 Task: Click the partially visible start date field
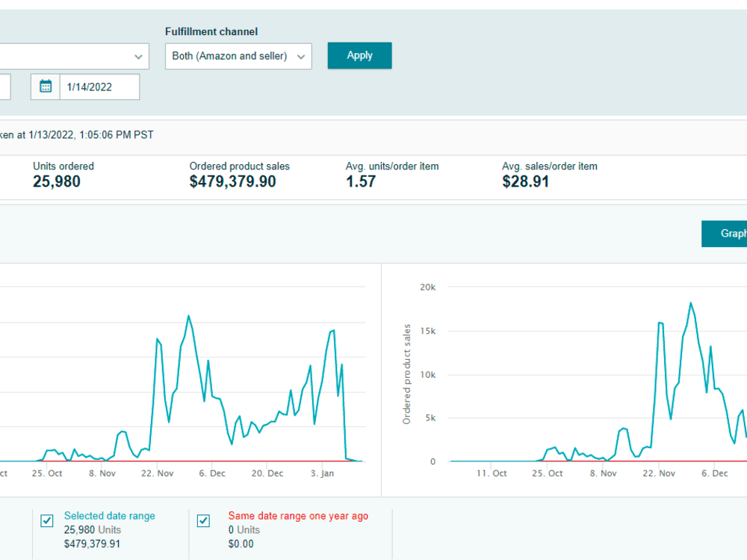pos(4,87)
